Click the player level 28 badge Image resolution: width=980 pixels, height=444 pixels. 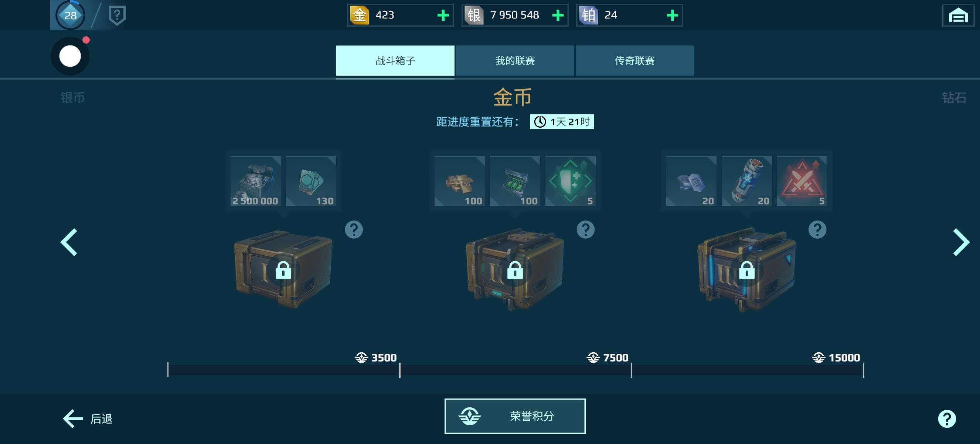click(70, 15)
